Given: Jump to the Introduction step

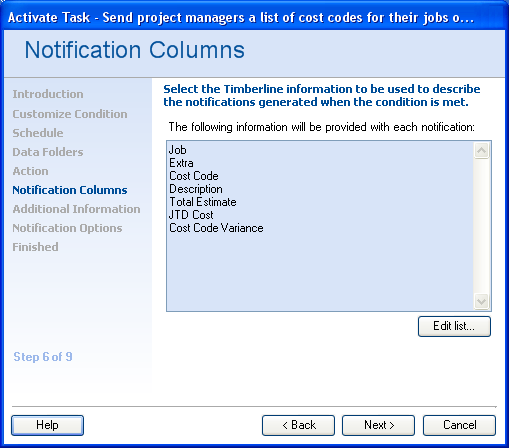Looking at the screenshot, I should [48, 94].
